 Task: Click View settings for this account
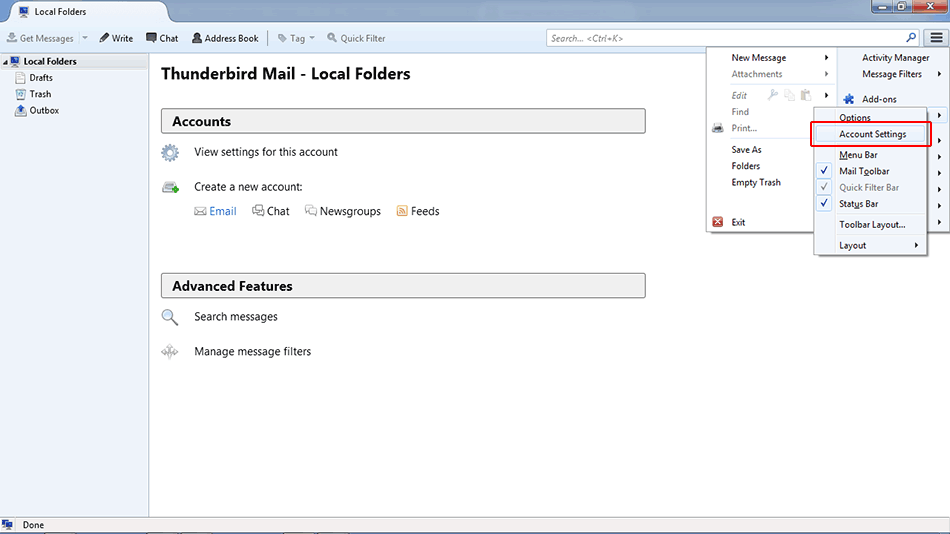point(265,152)
